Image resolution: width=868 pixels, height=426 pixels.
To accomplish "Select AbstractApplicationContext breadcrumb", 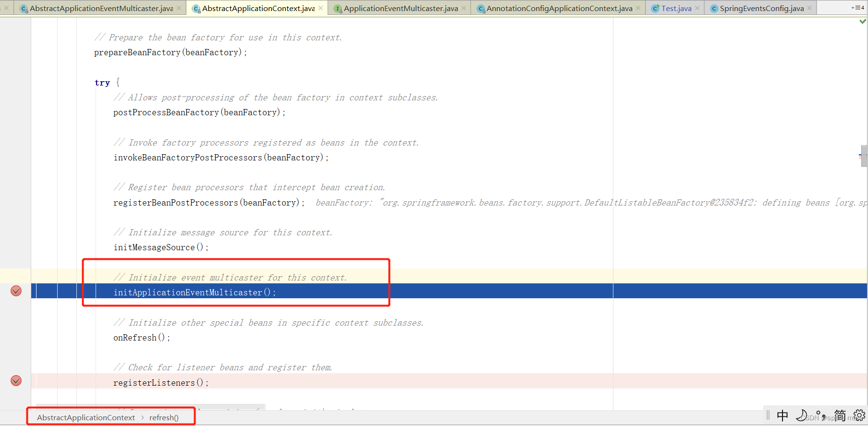I will click(x=86, y=417).
